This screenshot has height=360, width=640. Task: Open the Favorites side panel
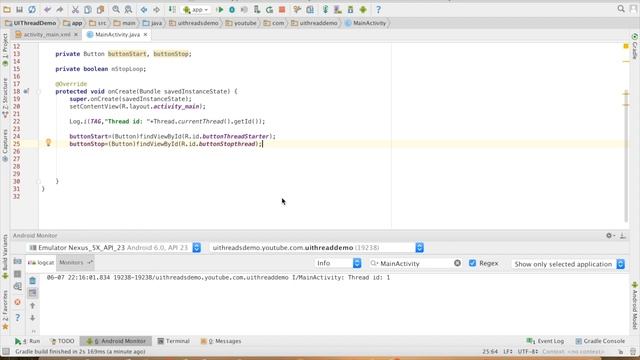click(x=5, y=310)
